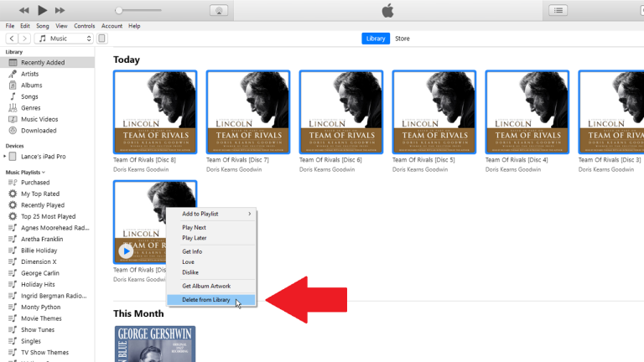Go back with the left navigation arrow

12,39
